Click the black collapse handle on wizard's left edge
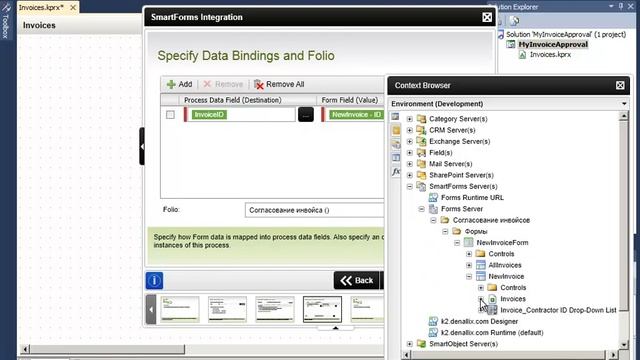The width and height of the screenshot is (640, 360). pyautogui.click(x=142, y=146)
